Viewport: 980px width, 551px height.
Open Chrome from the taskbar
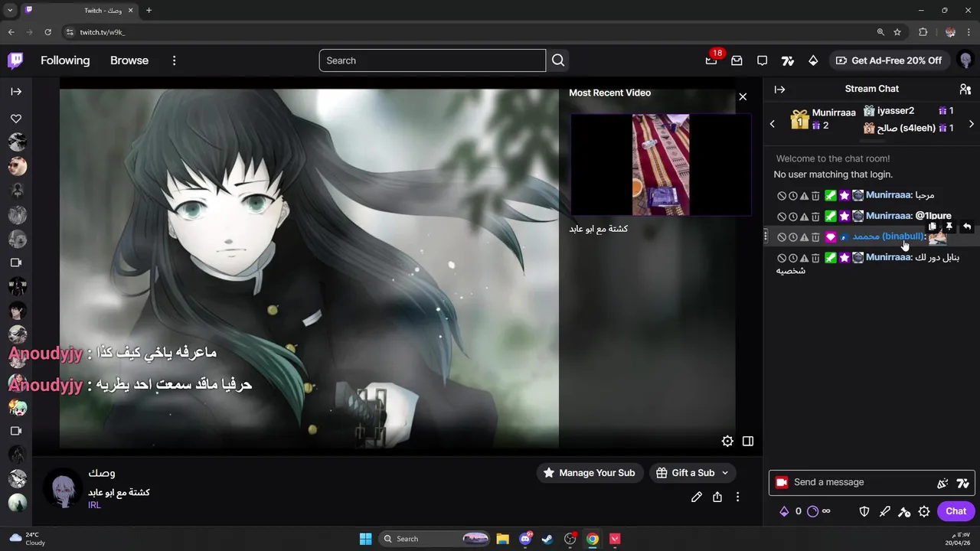tap(593, 539)
